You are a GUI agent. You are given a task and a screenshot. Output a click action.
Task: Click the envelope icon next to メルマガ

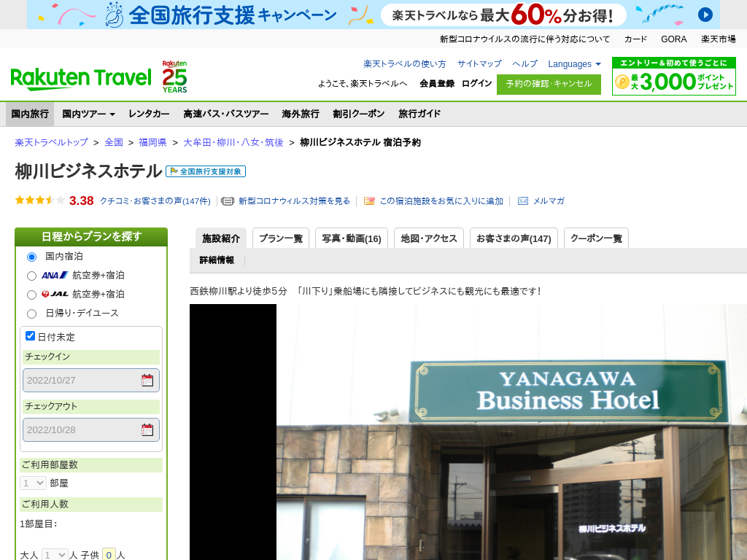(522, 201)
